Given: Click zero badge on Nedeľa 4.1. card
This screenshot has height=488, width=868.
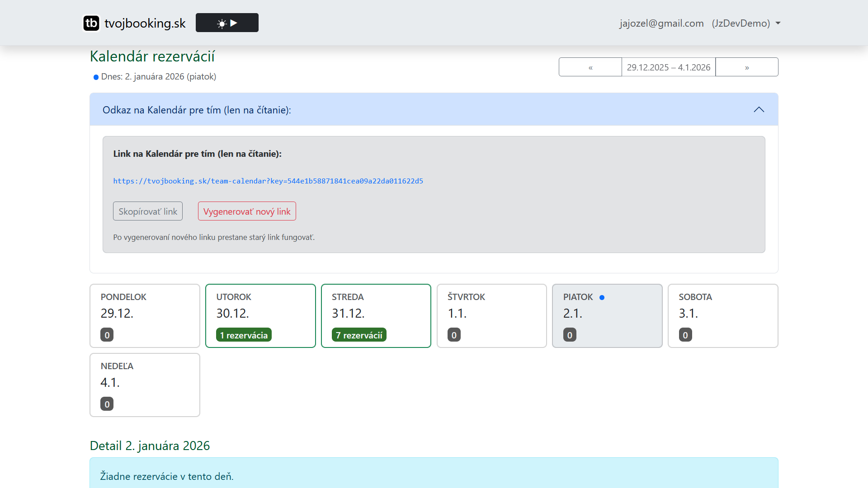Looking at the screenshot, I should (x=107, y=404).
